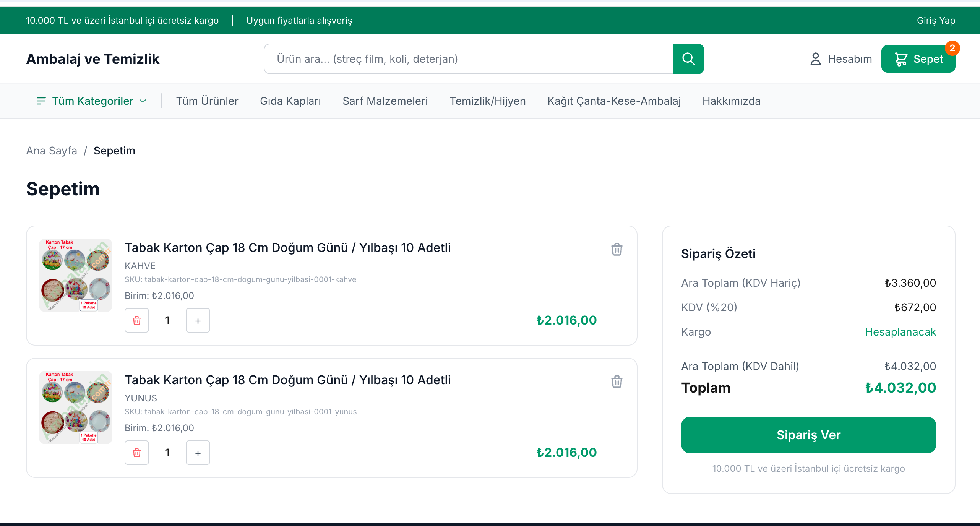Click Ambalaj ve Temizlik site logo
This screenshot has height=526, width=980.
point(93,59)
